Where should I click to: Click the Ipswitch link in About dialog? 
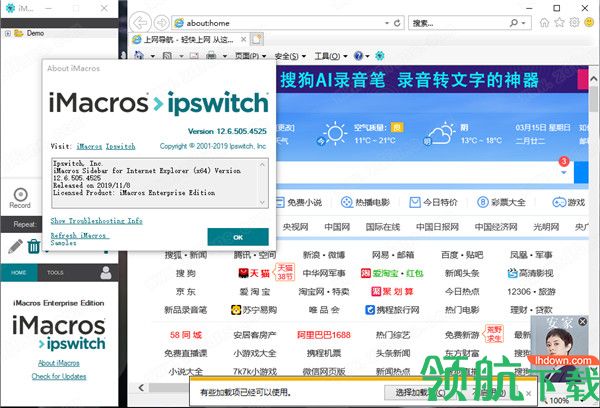[121, 146]
